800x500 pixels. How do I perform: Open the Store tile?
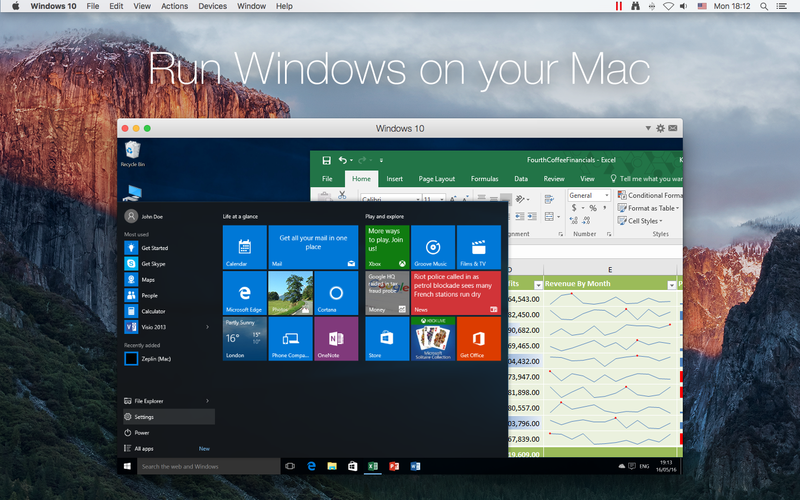coord(387,339)
